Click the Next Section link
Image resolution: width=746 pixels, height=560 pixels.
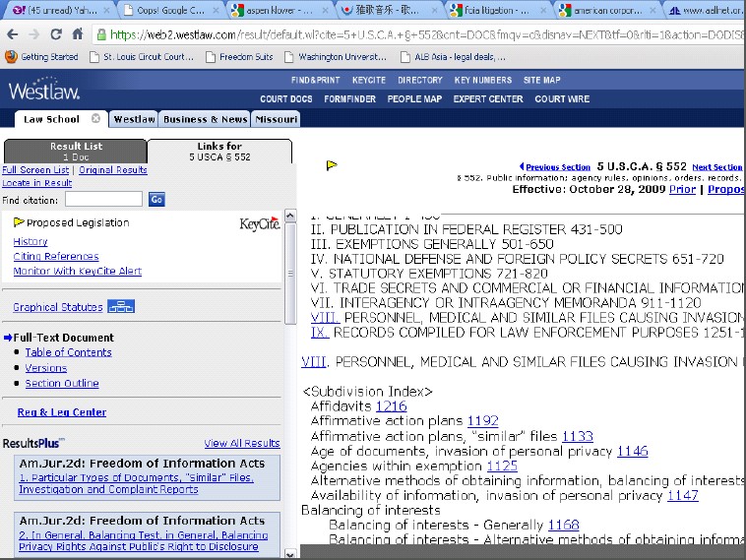717,167
